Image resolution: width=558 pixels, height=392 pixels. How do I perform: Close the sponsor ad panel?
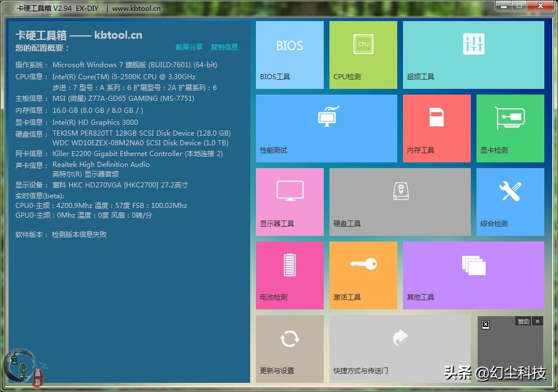(x=537, y=321)
